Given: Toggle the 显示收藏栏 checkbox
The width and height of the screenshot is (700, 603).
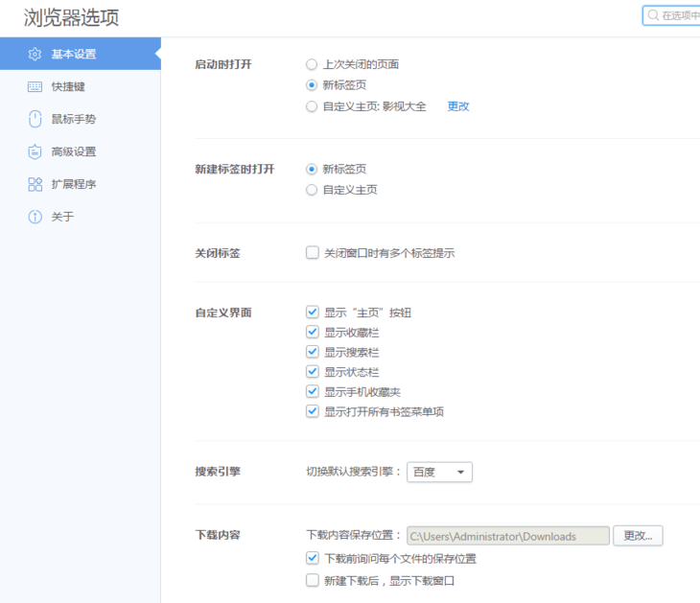Looking at the screenshot, I should pyautogui.click(x=313, y=332).
